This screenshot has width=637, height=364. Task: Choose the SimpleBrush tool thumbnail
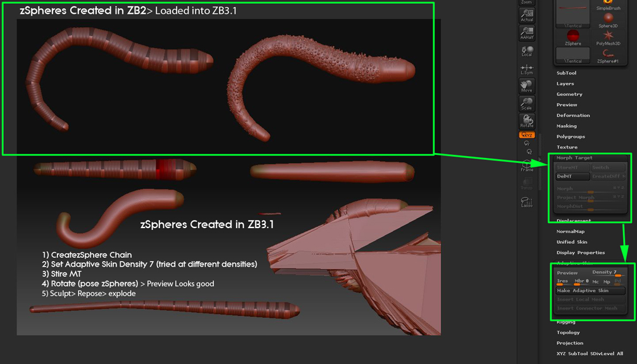point(608,5)
